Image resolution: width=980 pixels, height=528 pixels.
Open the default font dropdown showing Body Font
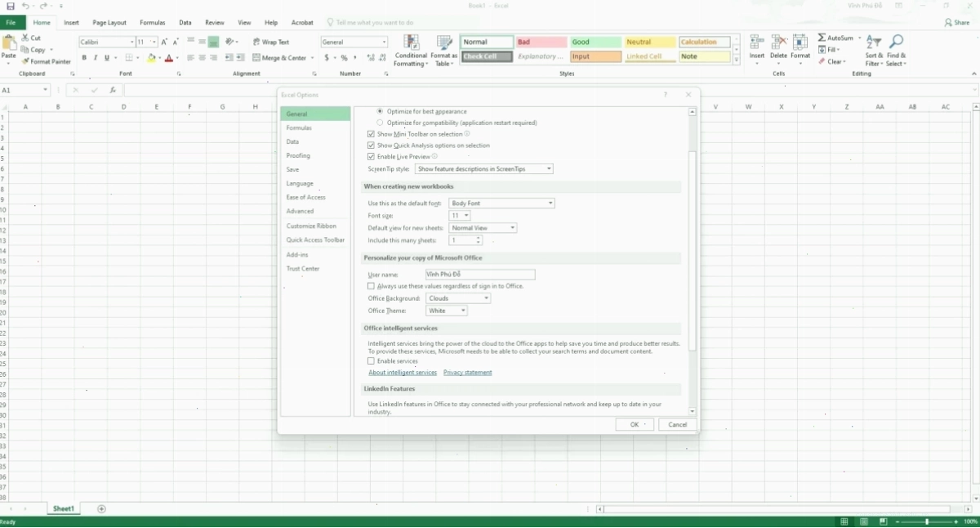[502, 203]
